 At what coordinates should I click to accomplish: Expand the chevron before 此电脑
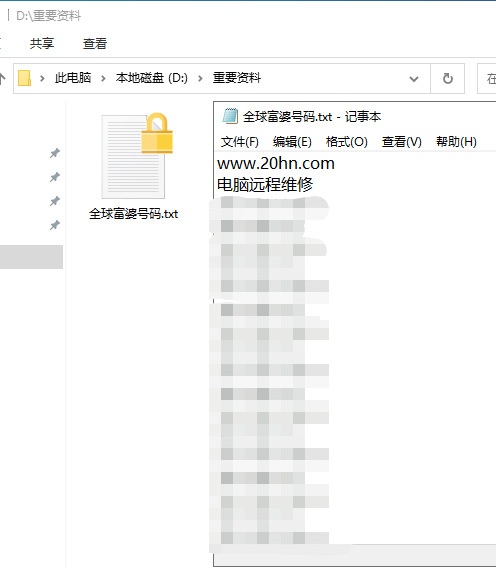pyautogui.click(x=42, y=78)
